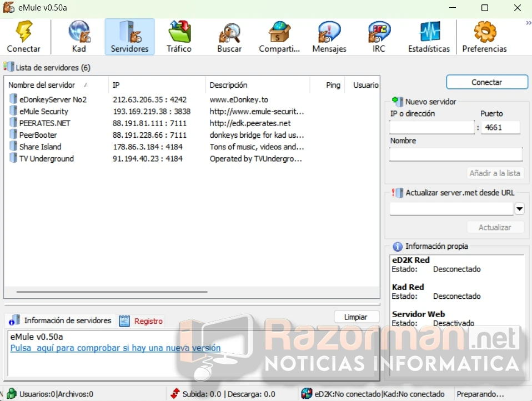Image resolution: width=532 pixels, height=401 pixels.
Task: Click Subida: 0.0 | Descarga: 0.0 status
Action: coord(229,394)
